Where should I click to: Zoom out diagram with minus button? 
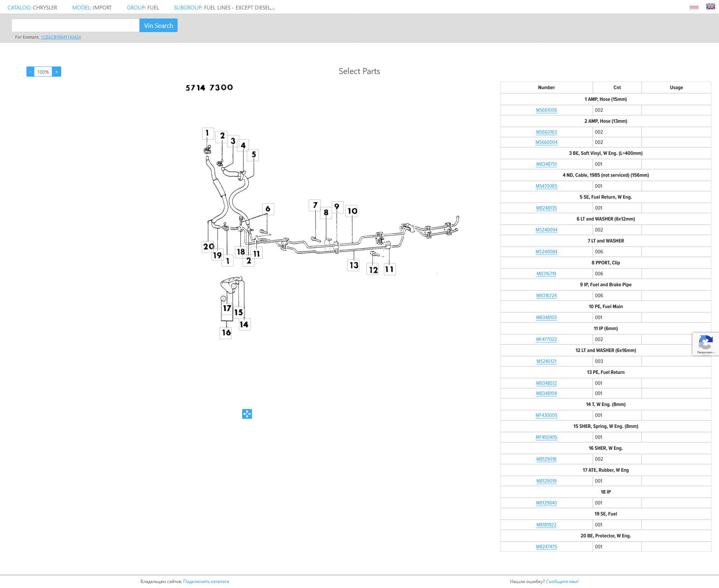(30, 72)
